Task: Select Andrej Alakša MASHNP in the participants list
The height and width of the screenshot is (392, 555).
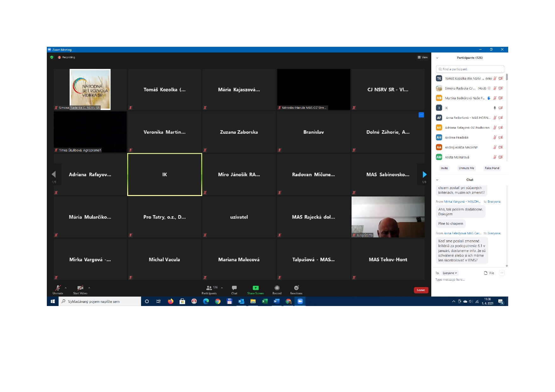Action: 470,147
